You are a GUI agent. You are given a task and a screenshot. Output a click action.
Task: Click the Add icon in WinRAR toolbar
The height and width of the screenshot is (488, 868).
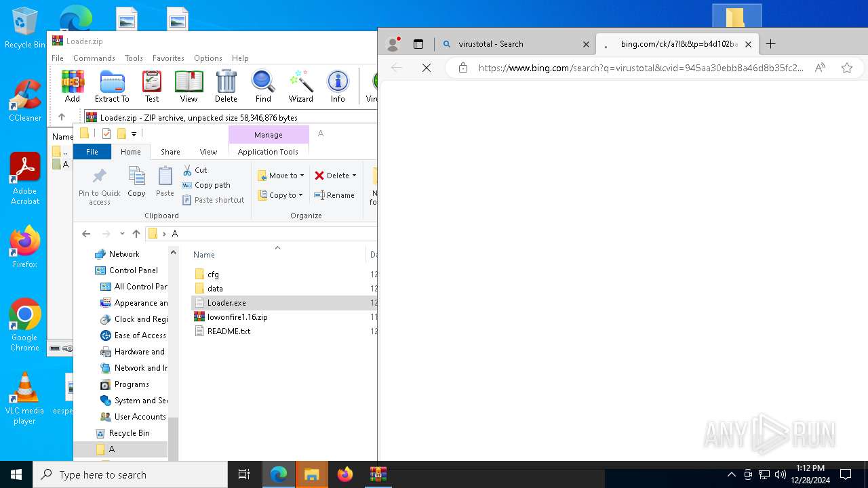(x=73, y=86)
